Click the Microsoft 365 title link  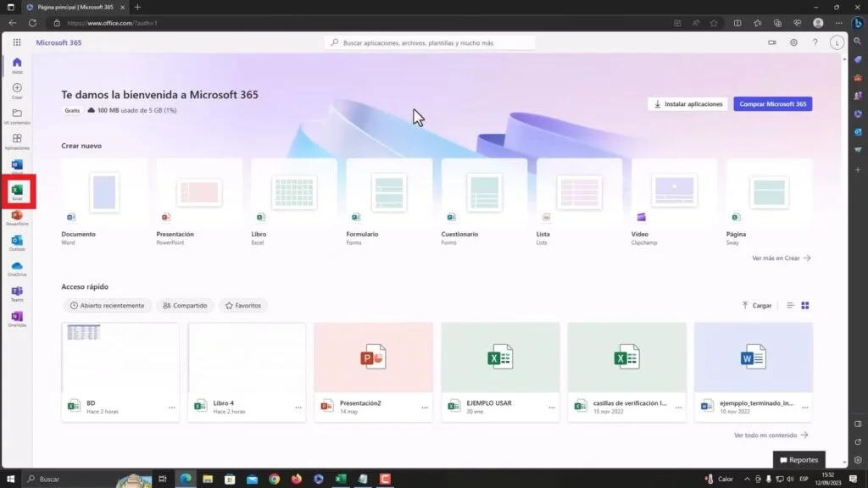[58, 42]
